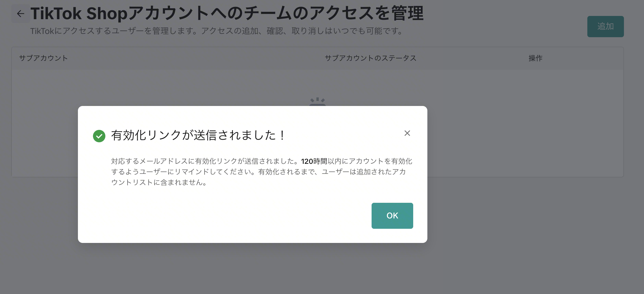Click the サブアカウント column header
The height and width of the screenshot is (294, 644).
click(x=43, y=58)
